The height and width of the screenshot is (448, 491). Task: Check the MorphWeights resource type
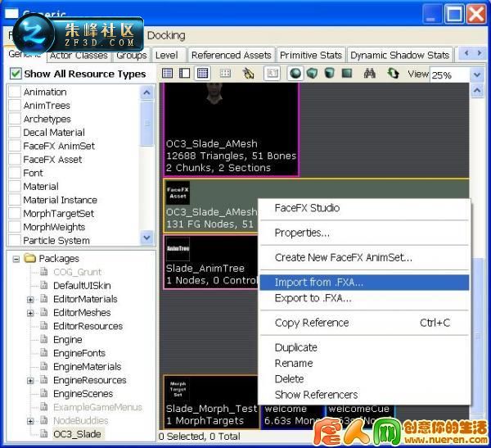click(15, 226)
